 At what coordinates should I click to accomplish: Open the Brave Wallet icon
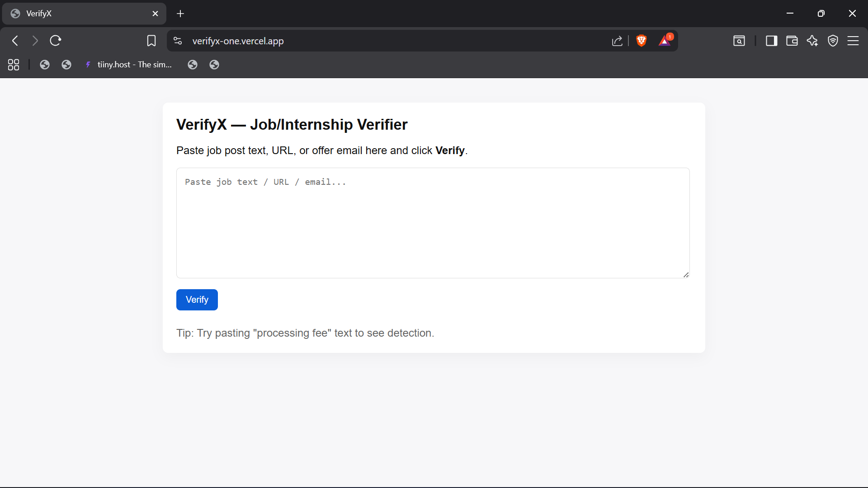coord(792,41)
